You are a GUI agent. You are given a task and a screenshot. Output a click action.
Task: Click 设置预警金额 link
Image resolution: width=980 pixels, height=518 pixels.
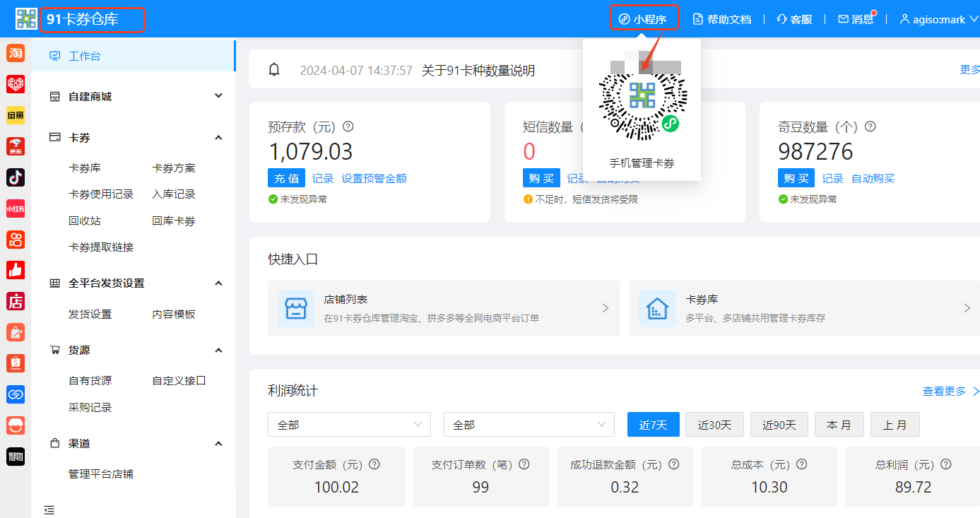(374, 178)
